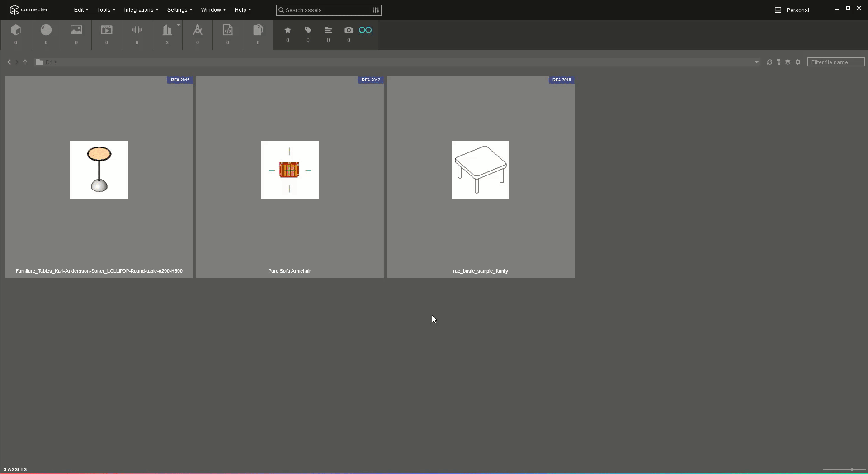Refresh the current folder view
The height and width of the screenshot is (474, 868).
pyautogui.click(x=769, y=62)
